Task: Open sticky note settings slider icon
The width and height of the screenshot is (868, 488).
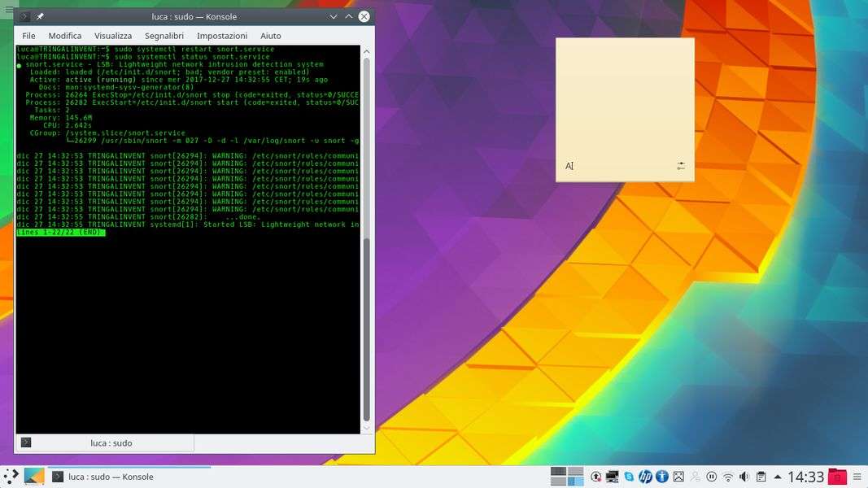Action: point(681,166)
